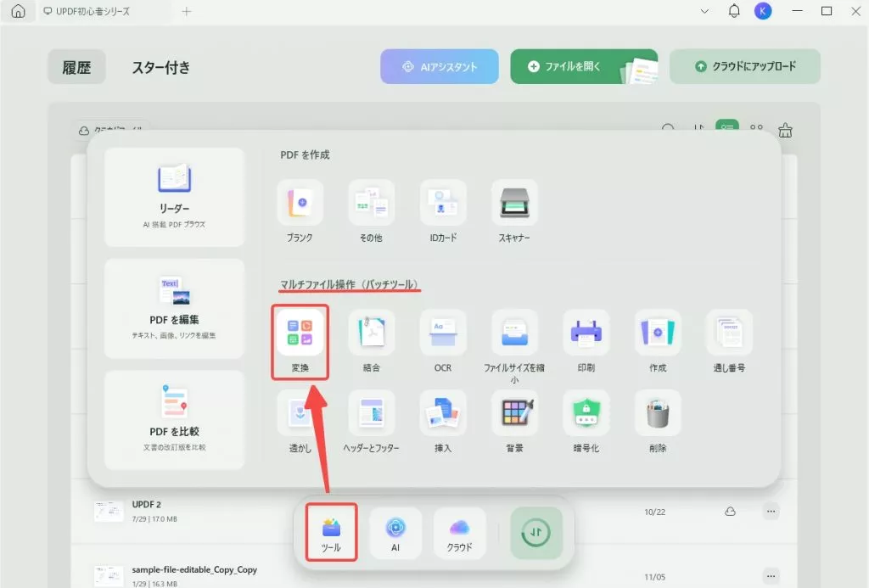The image size is (869, 588).
Task: Expand the dropdown chevron in the title bar
Action: (704, 11)
